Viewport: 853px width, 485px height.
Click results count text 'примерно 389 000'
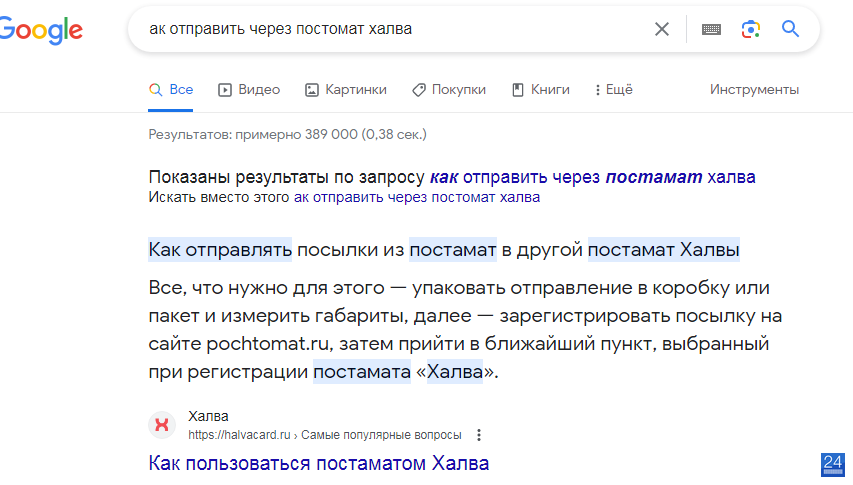click(x=296, y=134)
